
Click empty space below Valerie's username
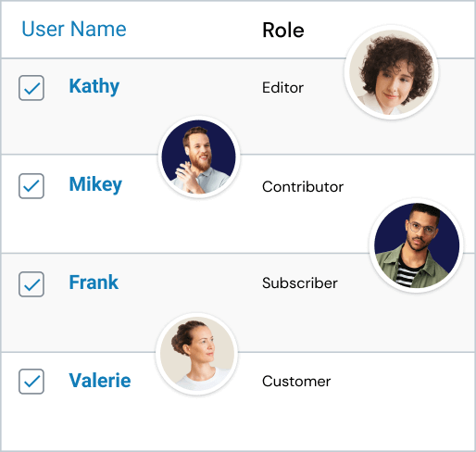[x=99, y=420]
